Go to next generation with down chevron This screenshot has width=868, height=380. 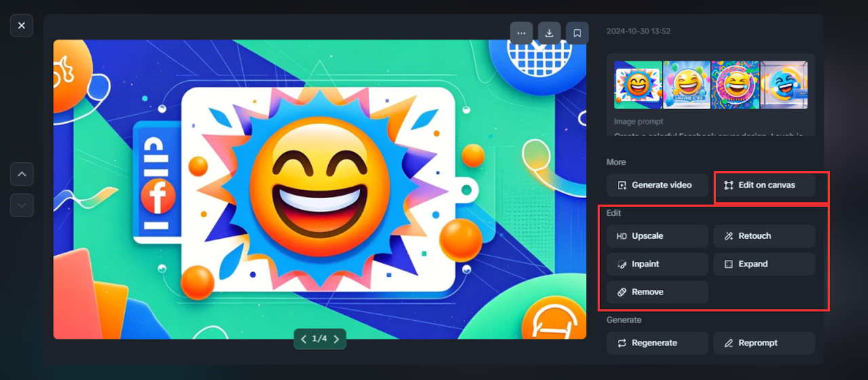point(22,205)
